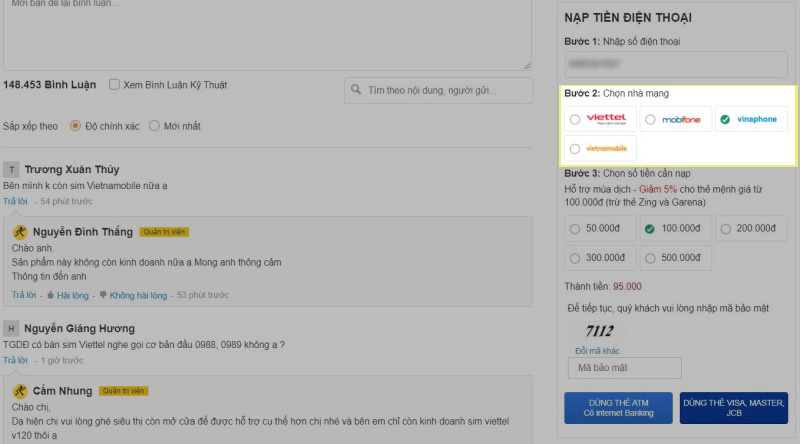Focus the comment search field
Image resolution: width=800 pixels, height=444 pixels.
tap(438, 90)
